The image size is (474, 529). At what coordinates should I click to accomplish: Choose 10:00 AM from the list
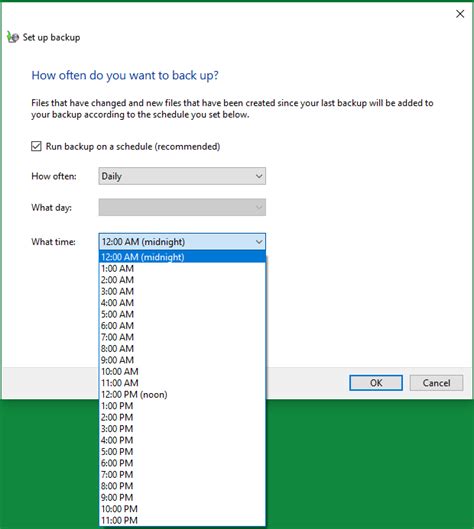pos(182,372)
